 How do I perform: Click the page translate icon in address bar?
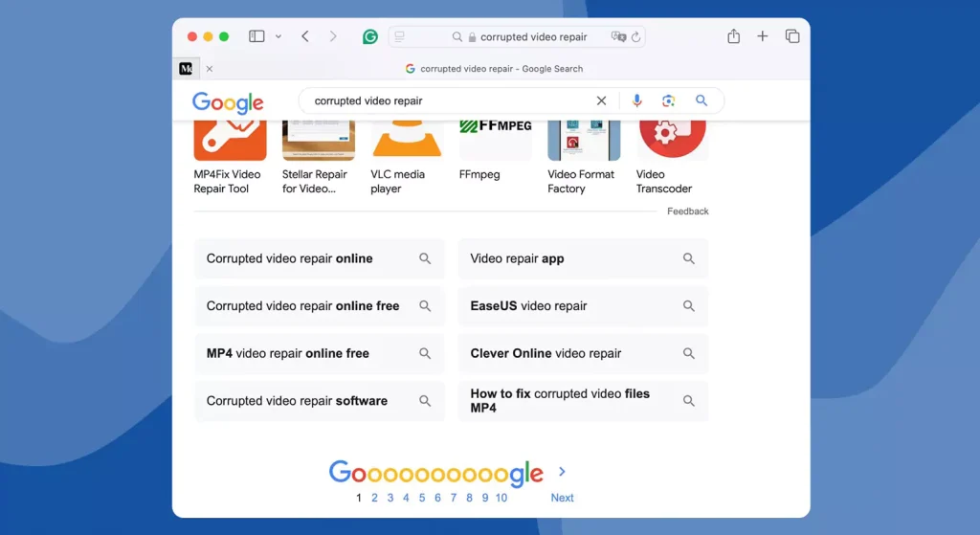click(618, 37)
